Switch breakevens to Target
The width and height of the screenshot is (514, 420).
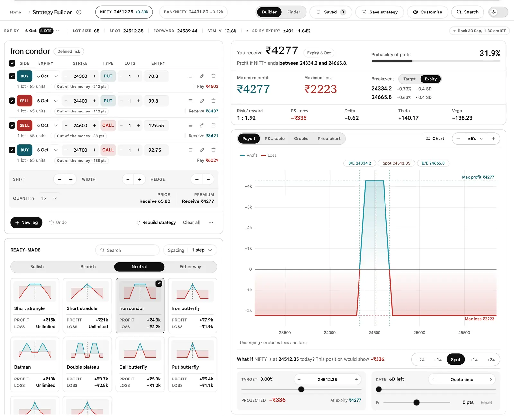point(409,79)
